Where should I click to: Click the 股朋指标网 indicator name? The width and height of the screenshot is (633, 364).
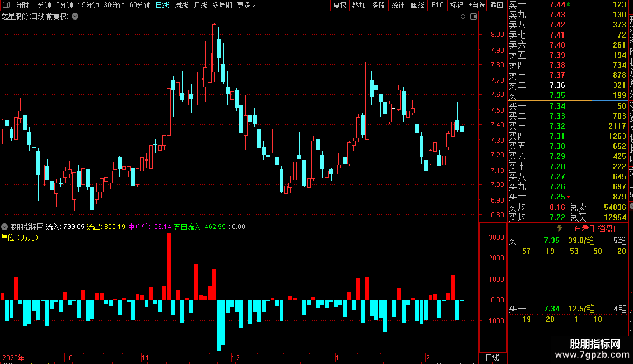coord(27,227)
